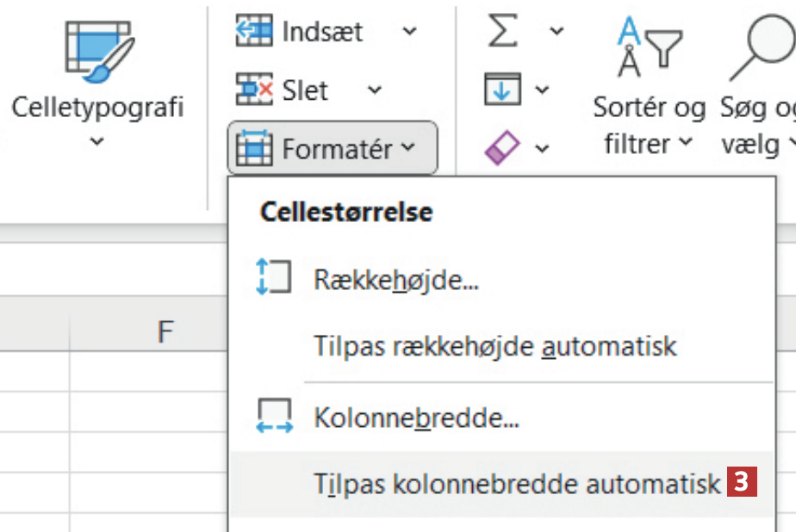Click the Clear eraser icon
796x532 pixels.
503,148
